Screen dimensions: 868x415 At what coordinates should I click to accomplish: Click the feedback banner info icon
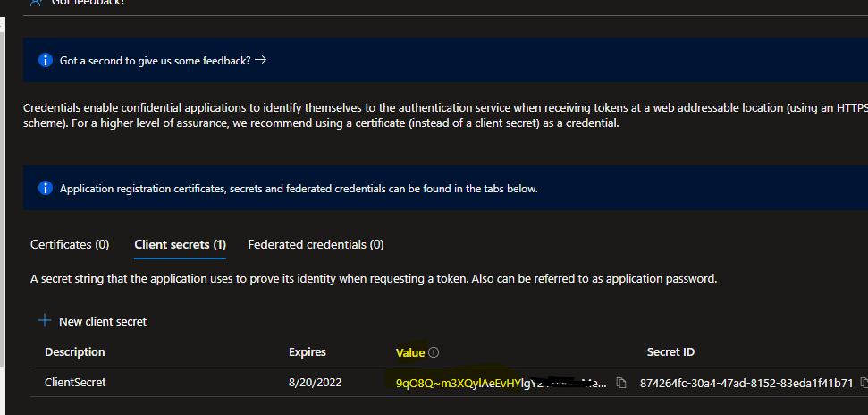tap(46, 61)
